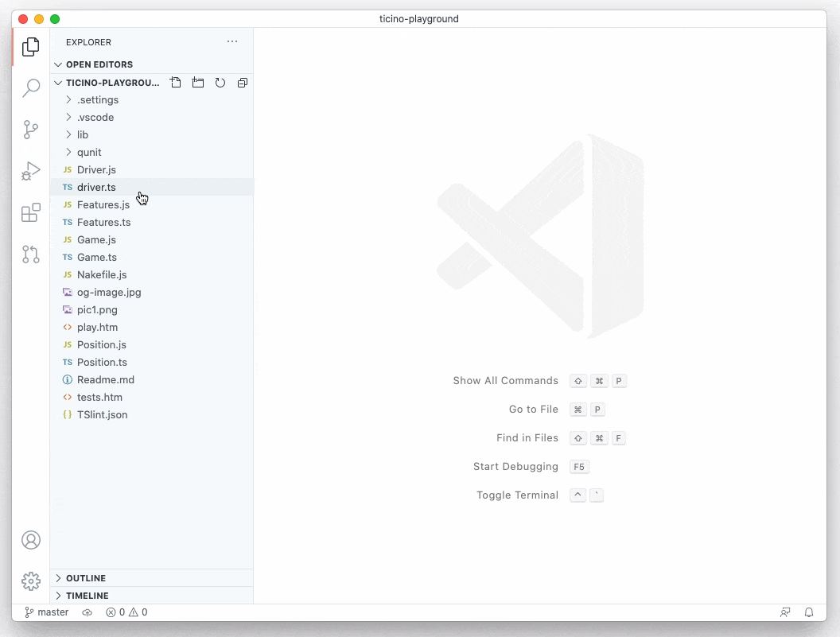The width and height of the screenshot is (840, 637).
Task: Click the errors and warnings indicator
Action: [126, 612]
